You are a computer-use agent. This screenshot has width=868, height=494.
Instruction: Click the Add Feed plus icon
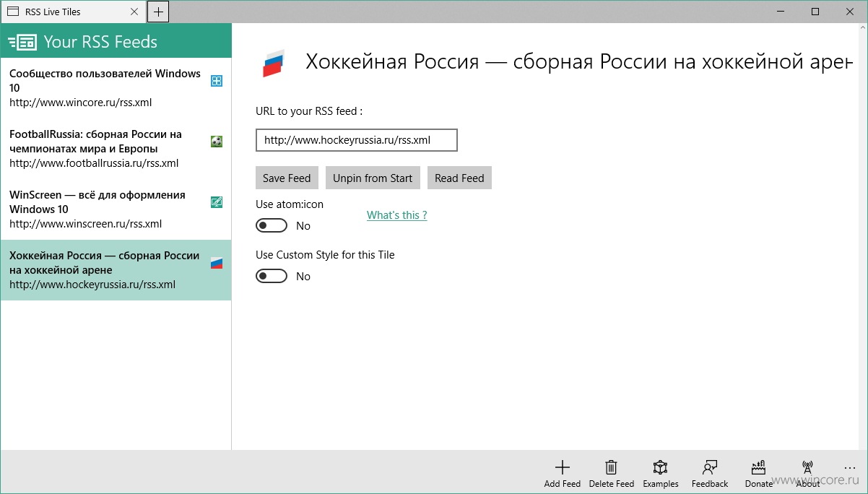click(562, 467)
